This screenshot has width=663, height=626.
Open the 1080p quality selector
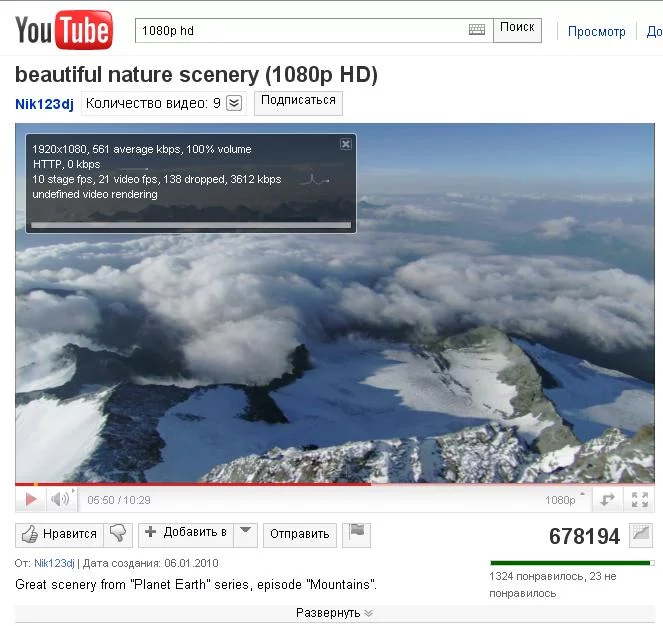[564, 500]
